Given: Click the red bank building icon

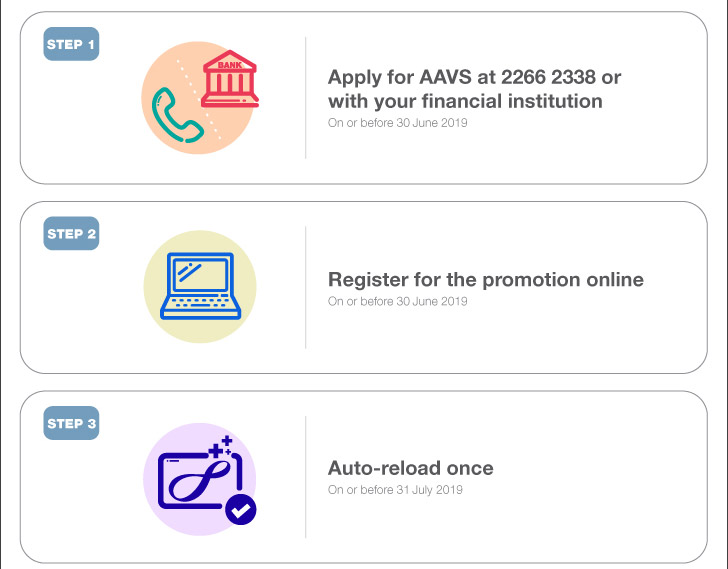Looking at the screenshot, I should pyautogui.click(x=229, y=78).
